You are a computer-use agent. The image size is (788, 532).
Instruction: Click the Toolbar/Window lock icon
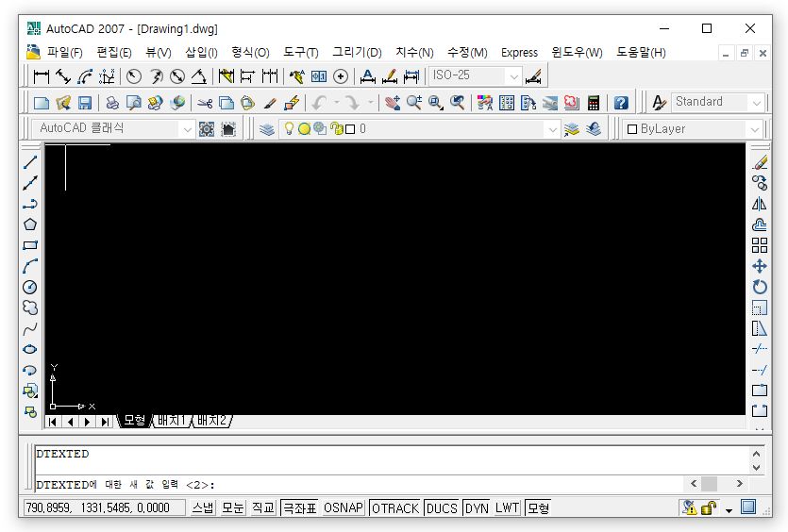709,507
